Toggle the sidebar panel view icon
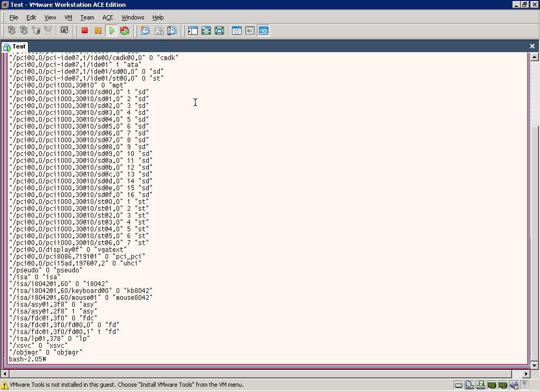The width and height of the screenshot is (540, 392). click(193, 31)
